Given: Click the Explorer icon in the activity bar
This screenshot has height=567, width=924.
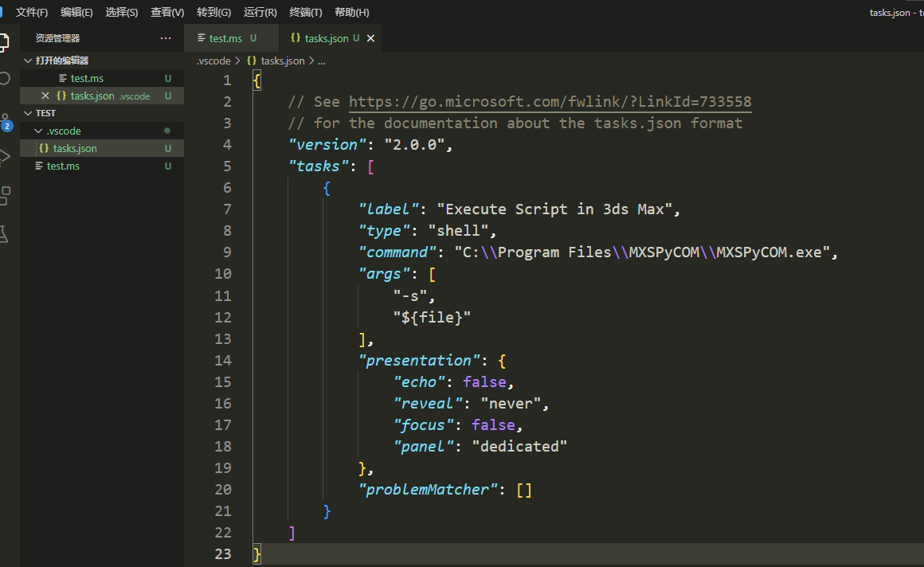Looking at the screenshot, I should tap(5, 42).
